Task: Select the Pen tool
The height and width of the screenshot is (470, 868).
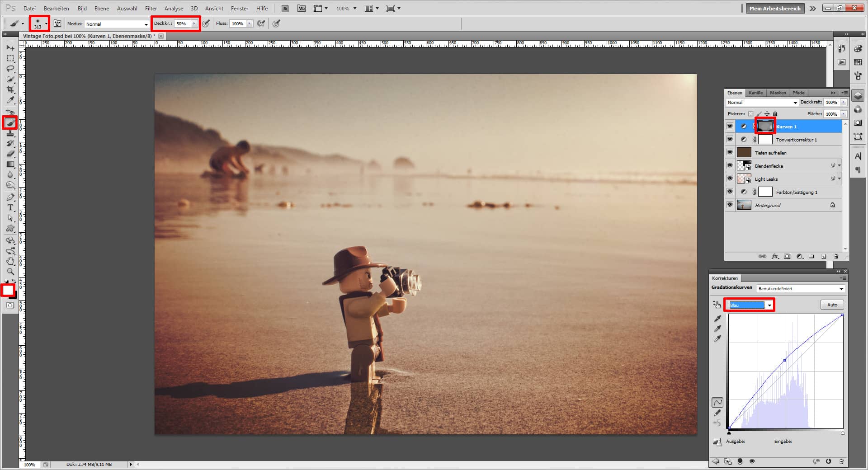Action: (x=10, y=197)
